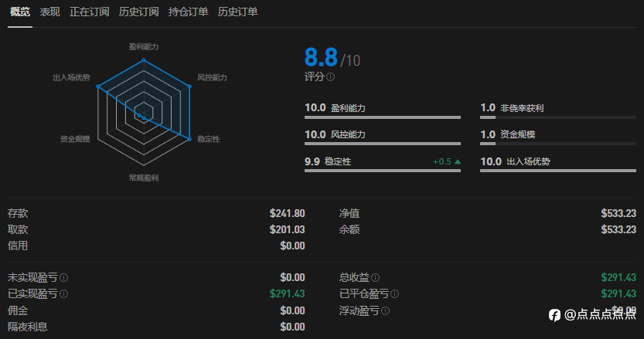Click the 佣金 value $0.00
Image resolution: width=644 pixels, height=339 pixels.
click(292, 310)
